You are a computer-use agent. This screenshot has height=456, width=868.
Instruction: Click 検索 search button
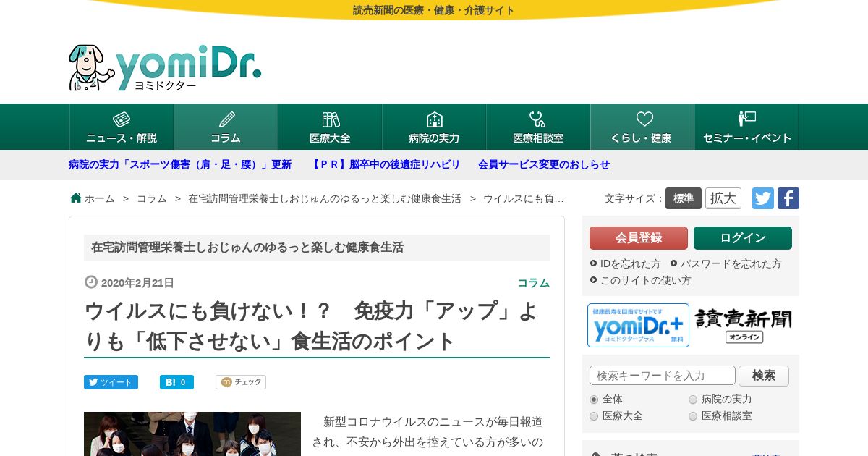click(764, 376)
